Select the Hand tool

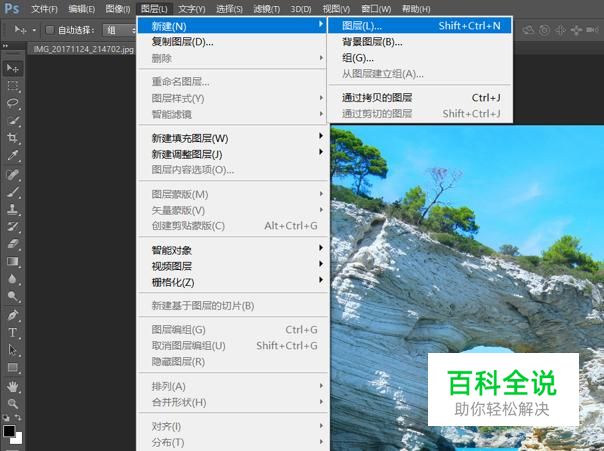coord(13,386)
